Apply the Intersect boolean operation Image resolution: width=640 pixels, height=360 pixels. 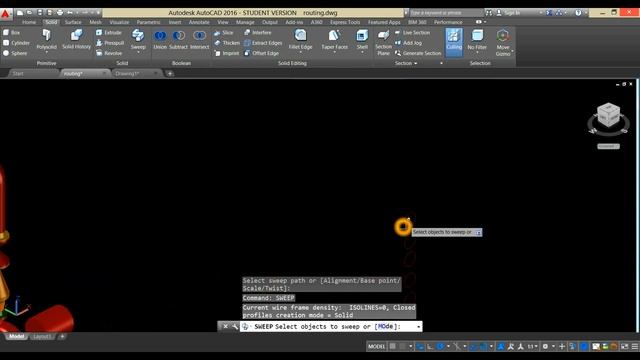pyautogui.click(x=199, y=39)
